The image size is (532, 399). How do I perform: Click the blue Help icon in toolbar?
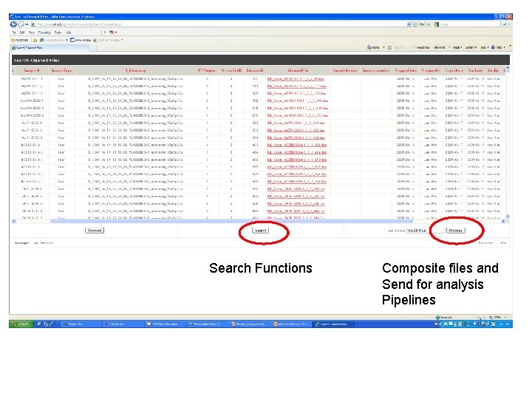coord(493,47)
